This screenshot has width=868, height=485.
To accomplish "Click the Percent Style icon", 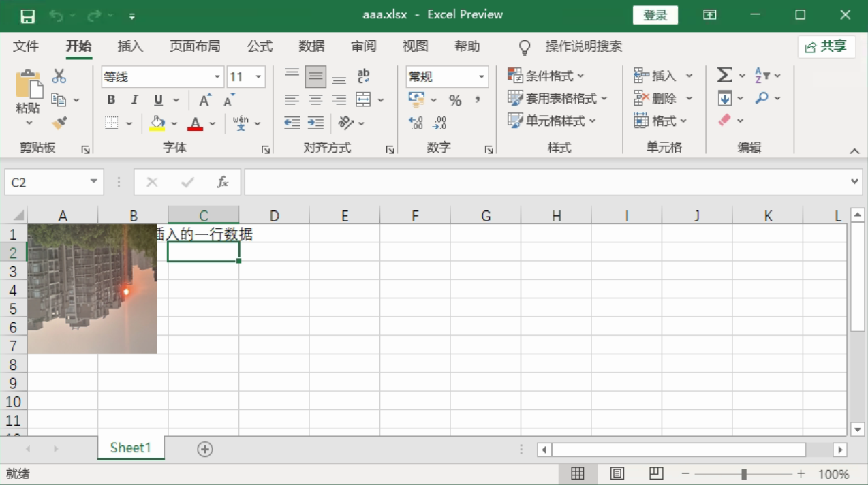I will point(455,101).
